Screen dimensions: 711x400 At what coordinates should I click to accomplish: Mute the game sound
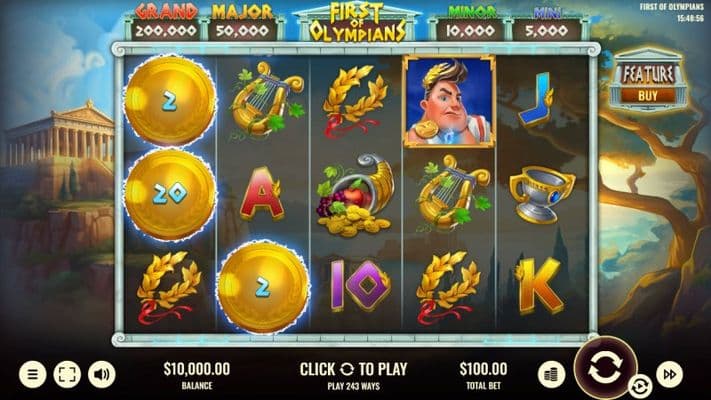102,375
